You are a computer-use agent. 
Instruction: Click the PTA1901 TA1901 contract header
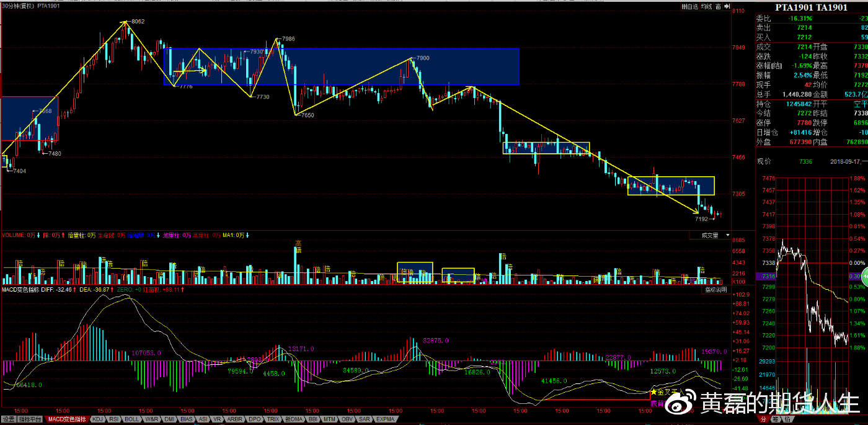pyautogui.click(x=811, y=7)
